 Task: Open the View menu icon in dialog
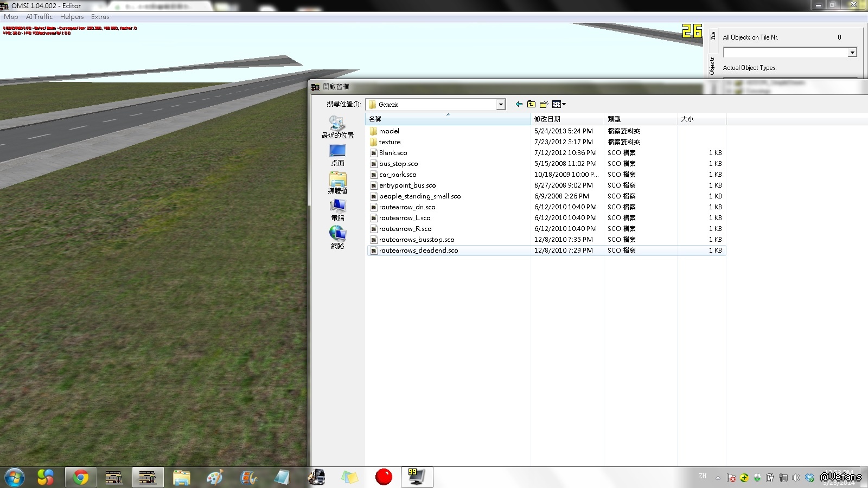tap(558, 104)
